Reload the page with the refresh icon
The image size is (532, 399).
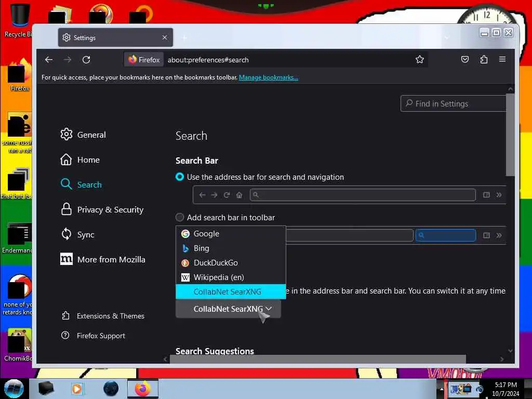click(86, 60)
